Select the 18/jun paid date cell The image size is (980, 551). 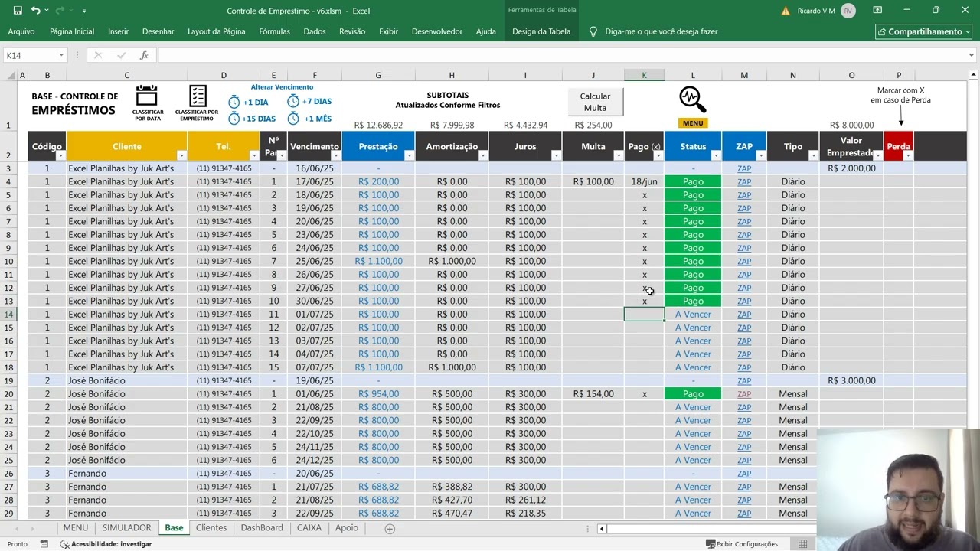click(x=645, y=181)
